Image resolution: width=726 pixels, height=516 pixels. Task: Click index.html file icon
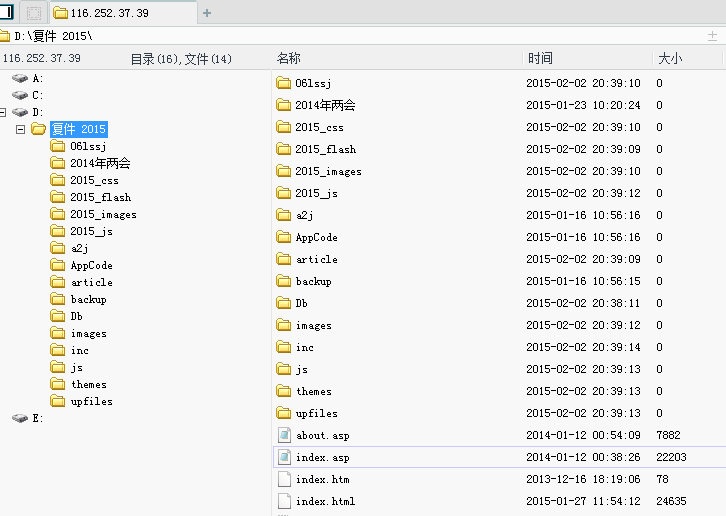tap(284, 501)
